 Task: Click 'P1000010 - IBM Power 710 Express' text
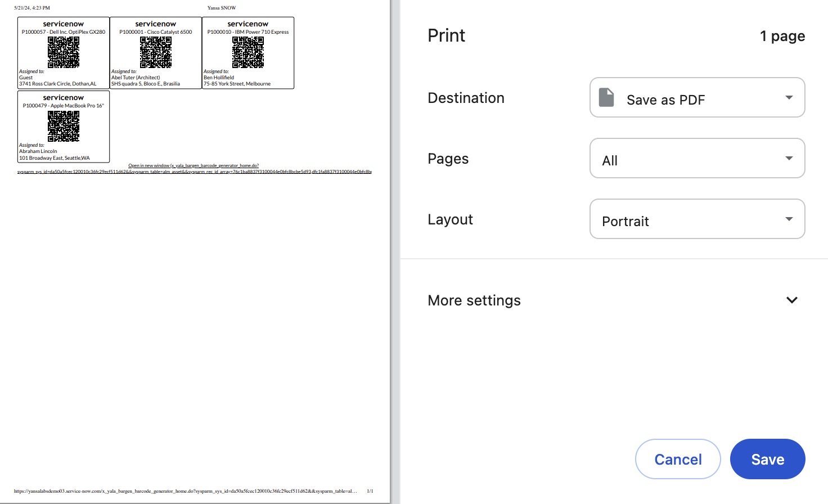[x=248, y=32]
